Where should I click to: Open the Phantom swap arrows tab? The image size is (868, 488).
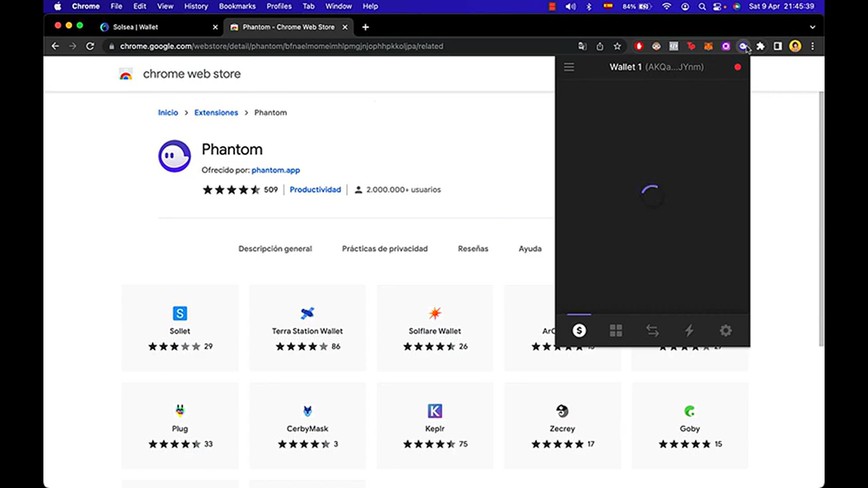(x=652, y=331)
